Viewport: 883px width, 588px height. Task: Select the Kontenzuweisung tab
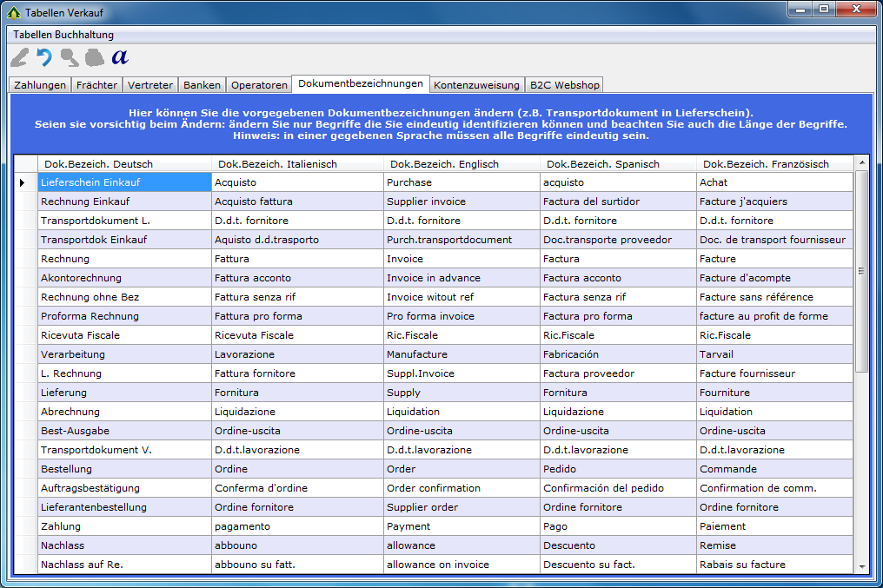tap(477, 85)
